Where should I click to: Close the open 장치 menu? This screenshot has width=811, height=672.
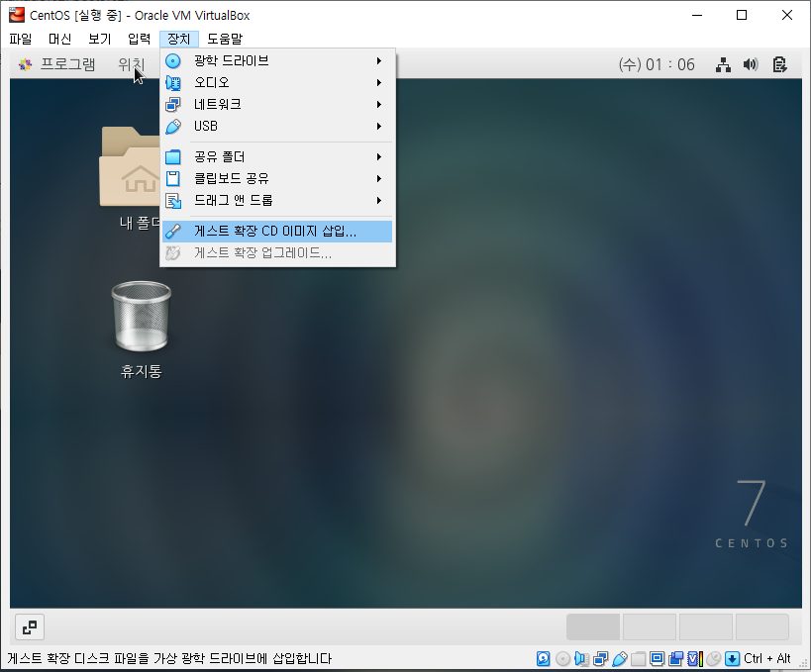tap(179, 39)
